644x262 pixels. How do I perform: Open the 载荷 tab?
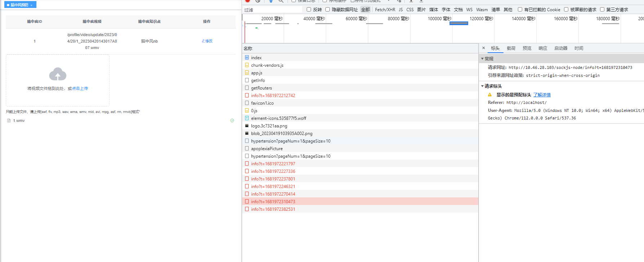511,48
